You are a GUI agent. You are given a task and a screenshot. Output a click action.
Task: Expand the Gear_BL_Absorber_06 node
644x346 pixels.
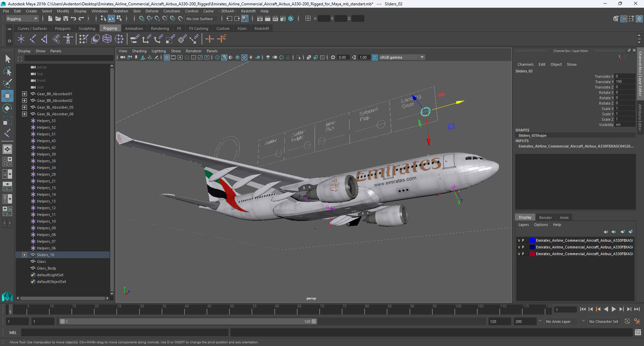tap(24, 114)
